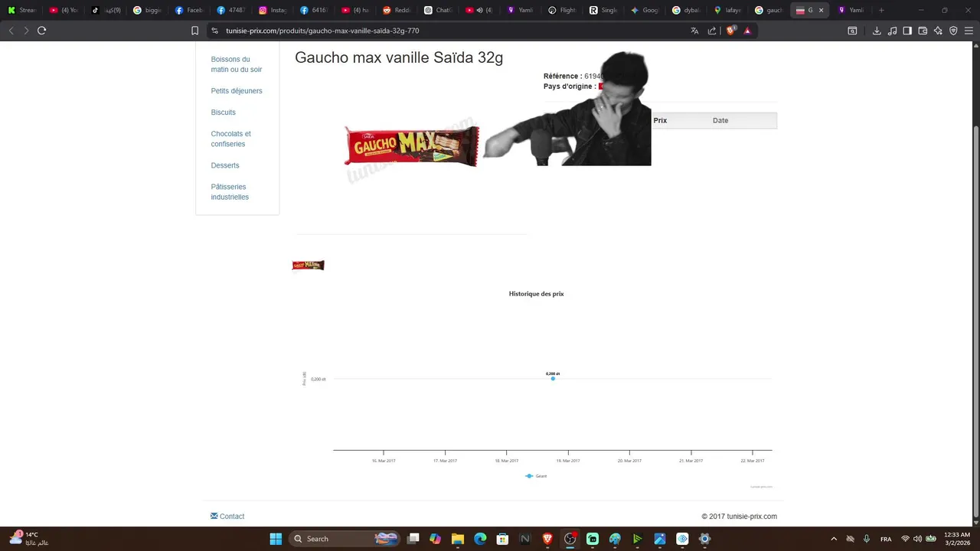Open the Brave Shields lion icon

tap(730, 31)
